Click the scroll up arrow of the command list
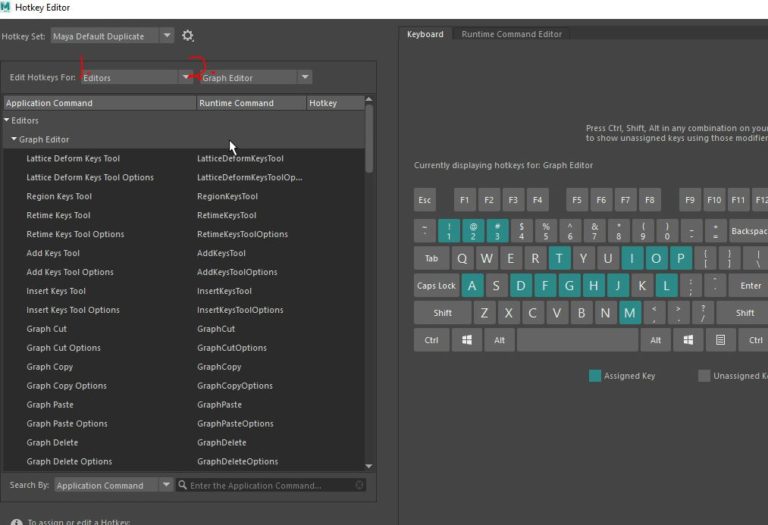Viewport: 768px width, 525px height. point(369,99)
